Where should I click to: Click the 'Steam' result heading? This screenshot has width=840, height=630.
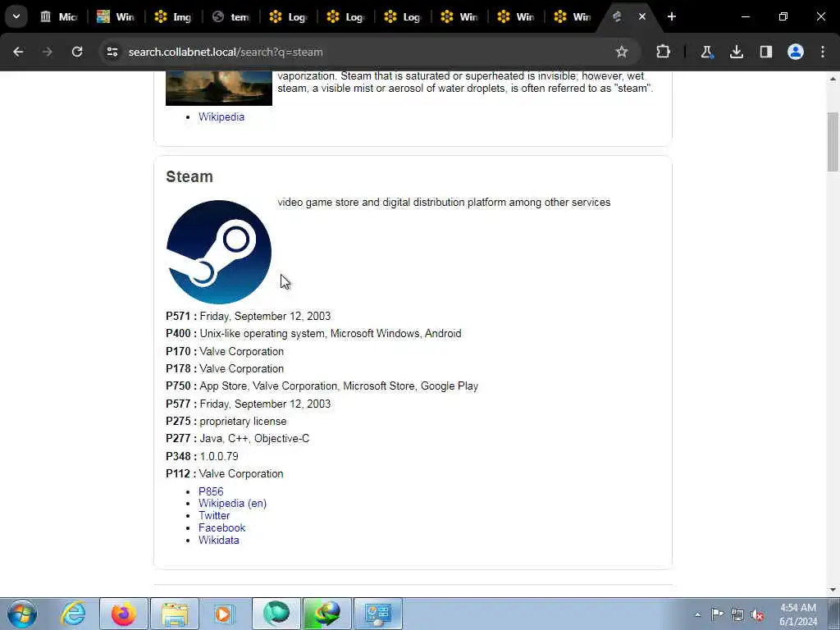pos(189,176)
